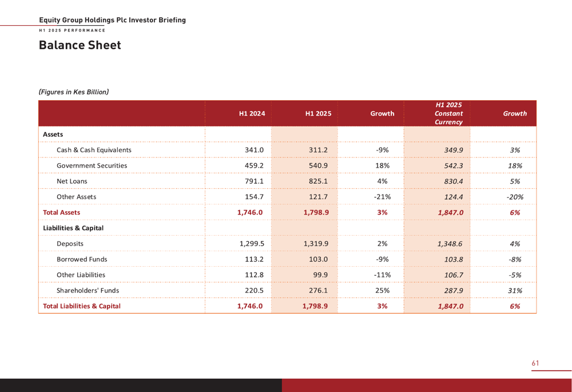The width and height of the screenshot is (572, 392).
Task: Select Other Liabilities constant currency growth '-5%'
Action: tap(515, 275)
